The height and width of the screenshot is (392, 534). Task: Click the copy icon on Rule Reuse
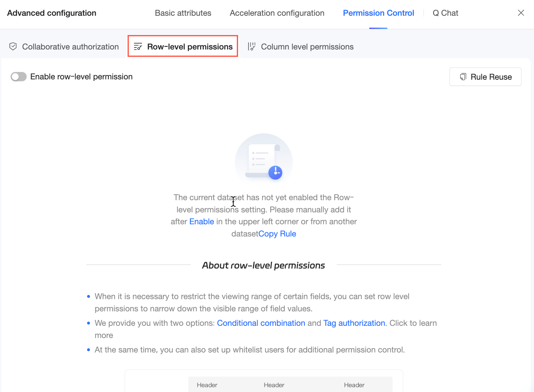point(463,77)
